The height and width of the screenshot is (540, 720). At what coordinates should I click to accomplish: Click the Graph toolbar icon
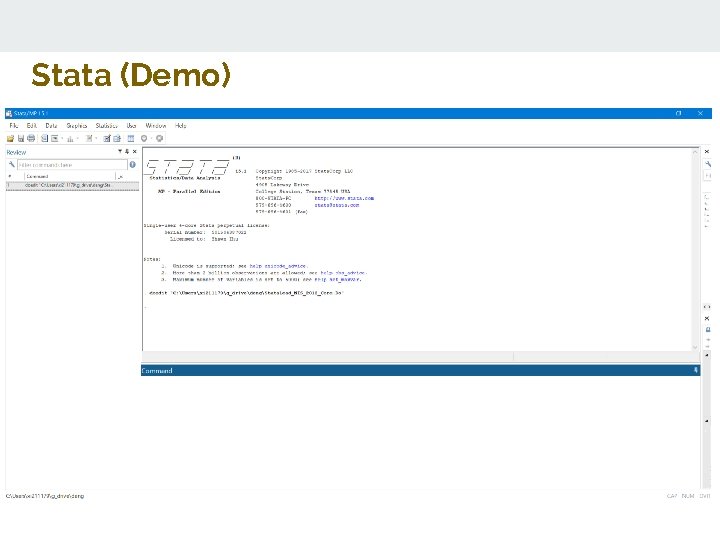pos(70,138)
